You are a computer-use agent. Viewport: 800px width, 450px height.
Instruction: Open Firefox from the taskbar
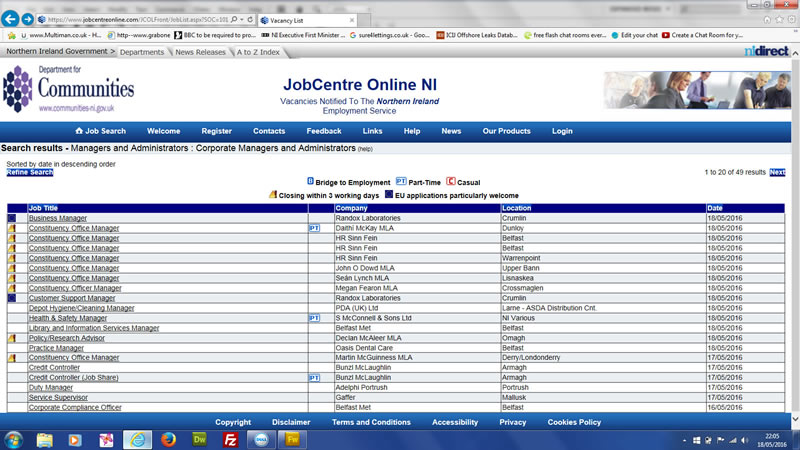click(168, 440)
